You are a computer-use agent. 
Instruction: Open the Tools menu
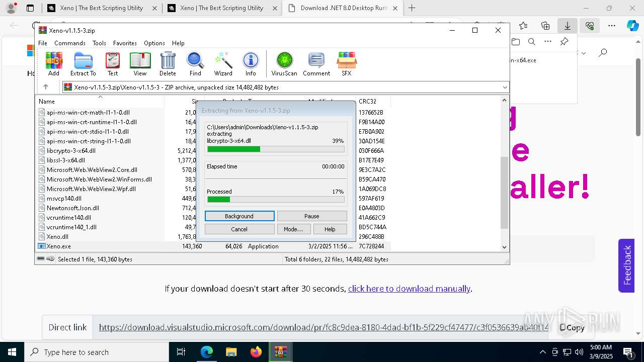[99, 43]
